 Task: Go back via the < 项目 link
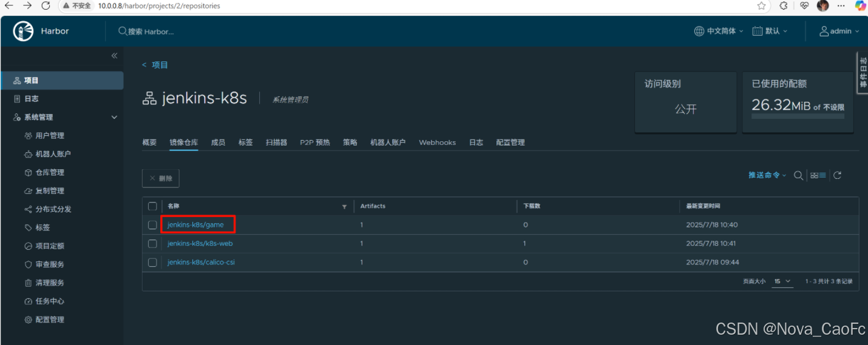coord(155,65)
